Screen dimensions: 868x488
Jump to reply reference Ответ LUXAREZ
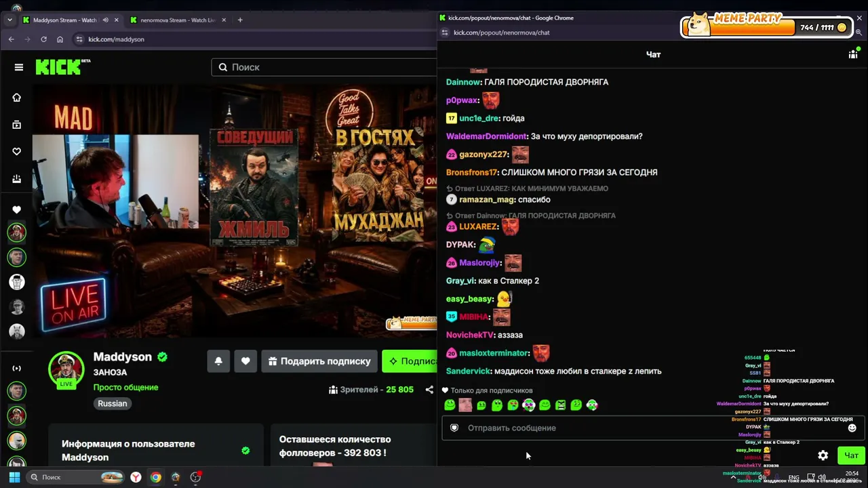pyautogui.click(x=527, y=188)
